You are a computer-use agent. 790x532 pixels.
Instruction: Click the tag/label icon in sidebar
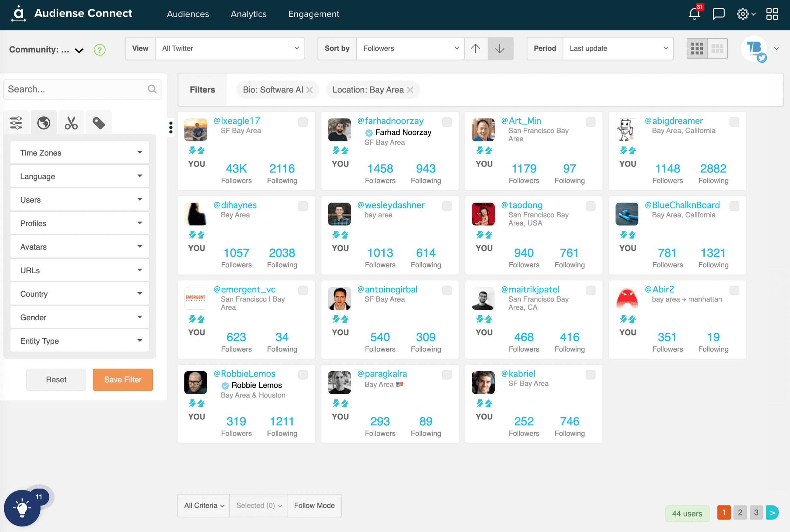point(99,122)
